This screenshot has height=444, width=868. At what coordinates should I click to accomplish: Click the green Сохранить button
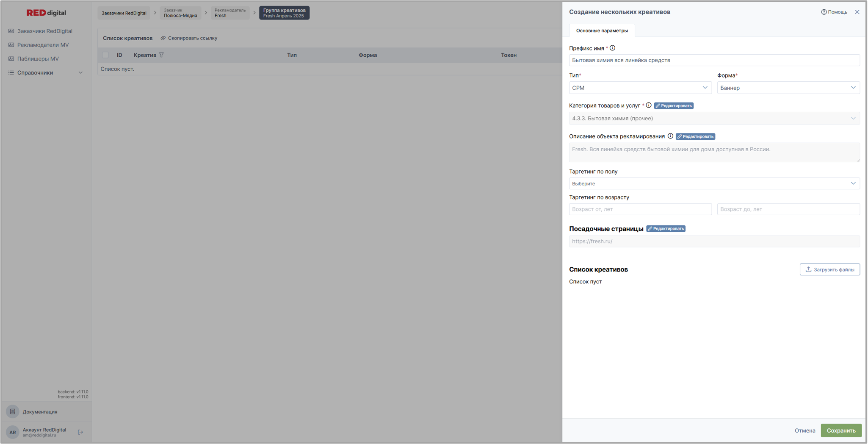pos(841,430)
